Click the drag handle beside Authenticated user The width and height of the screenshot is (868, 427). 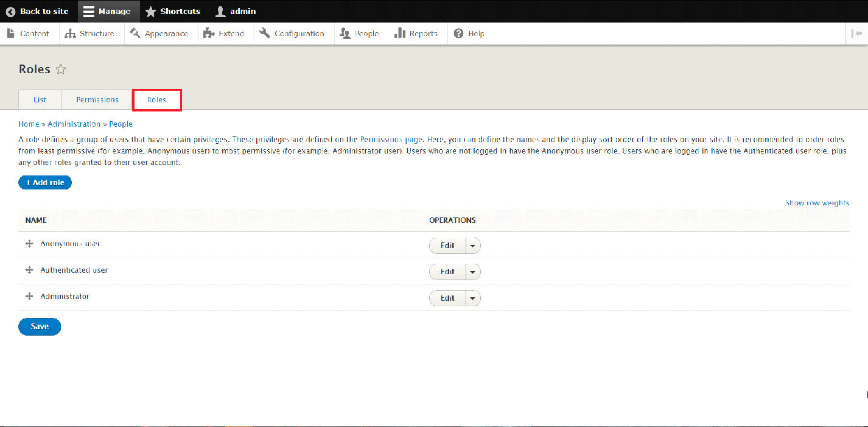(29, 270)
